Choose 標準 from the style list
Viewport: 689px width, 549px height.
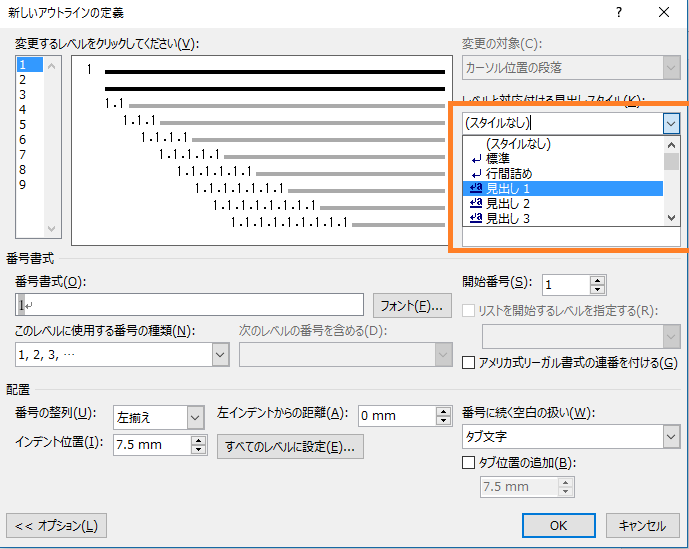(562, 159)
